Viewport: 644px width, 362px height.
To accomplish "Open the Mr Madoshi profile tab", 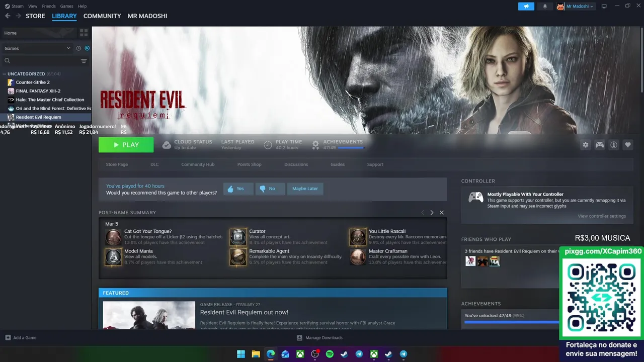I will coord(147,16).
